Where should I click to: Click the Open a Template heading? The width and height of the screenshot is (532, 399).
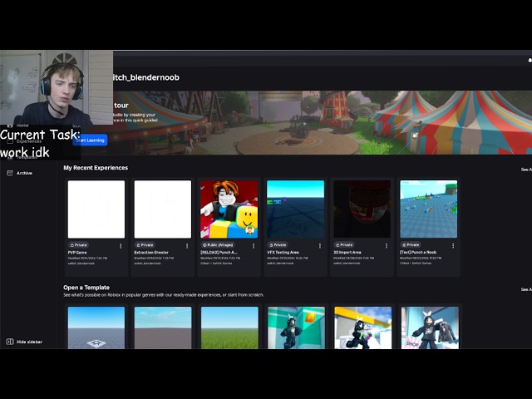86,288
